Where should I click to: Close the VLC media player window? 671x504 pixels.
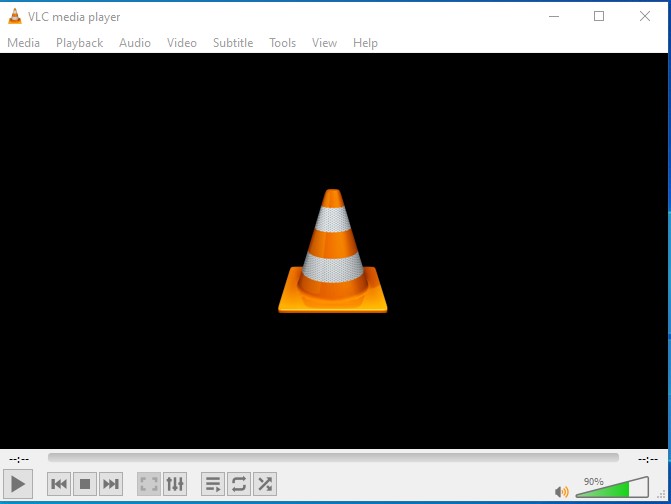tap(645, 16)
